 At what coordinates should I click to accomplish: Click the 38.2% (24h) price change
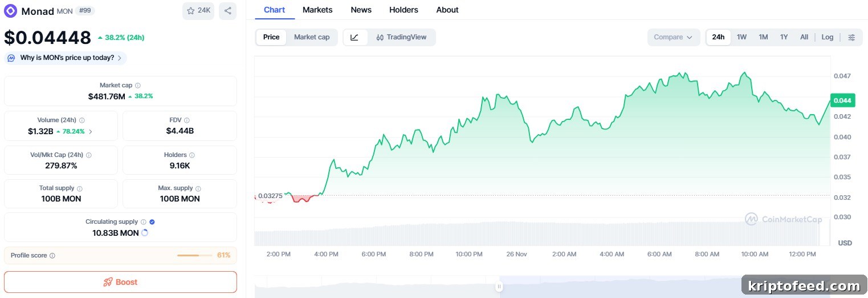coord(121,38)
